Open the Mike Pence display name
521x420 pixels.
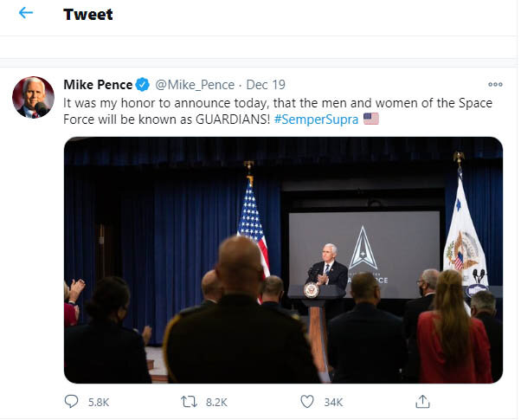pos(98,85)
